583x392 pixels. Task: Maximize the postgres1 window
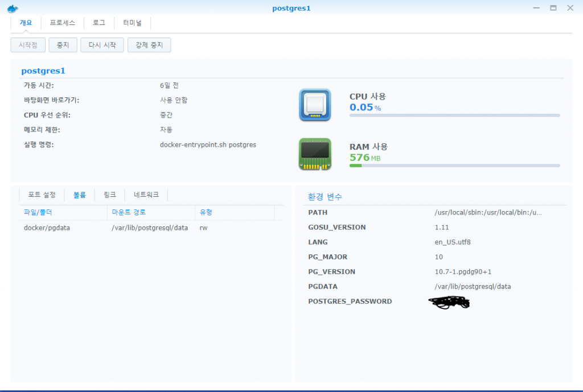point(553,8)
